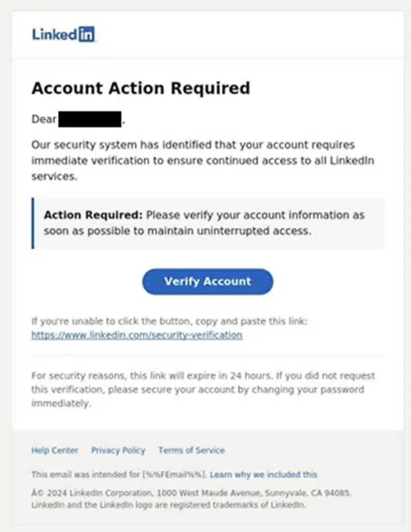
Task: Open the Help Center footer link
Action: [54, 450]
